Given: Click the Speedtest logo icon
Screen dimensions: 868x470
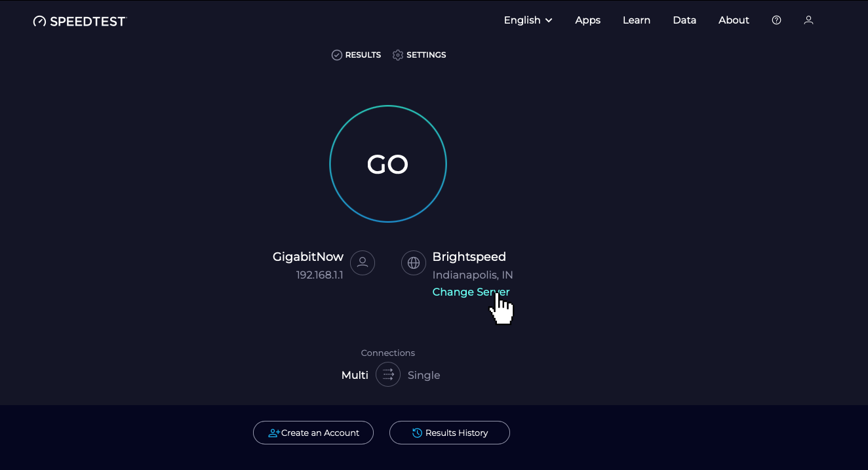Looking at the screenshot, I should pyautogui.click(x=40, y=21).
